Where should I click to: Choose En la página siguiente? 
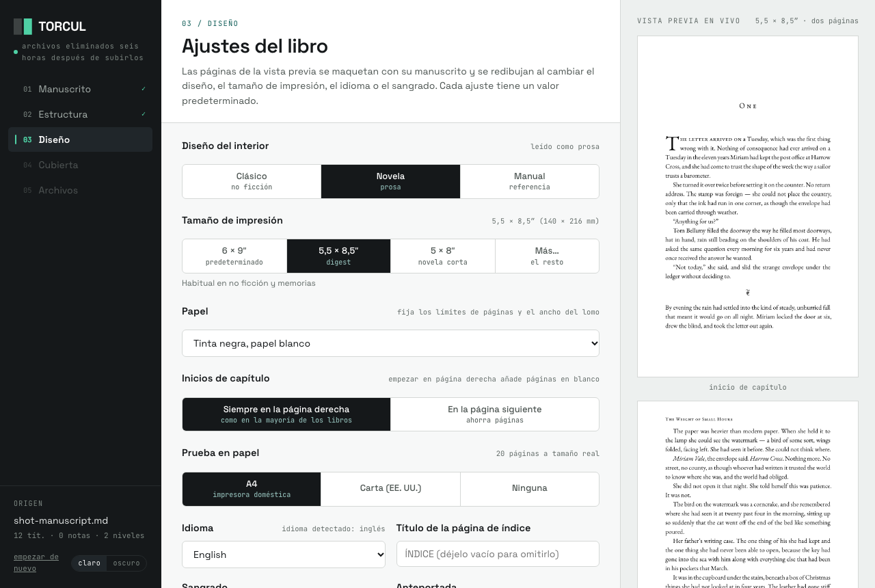[x=495, y=414]
